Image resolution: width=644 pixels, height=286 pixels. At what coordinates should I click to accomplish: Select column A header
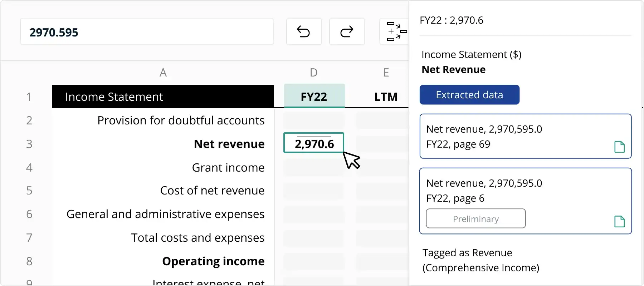(163, 73)
